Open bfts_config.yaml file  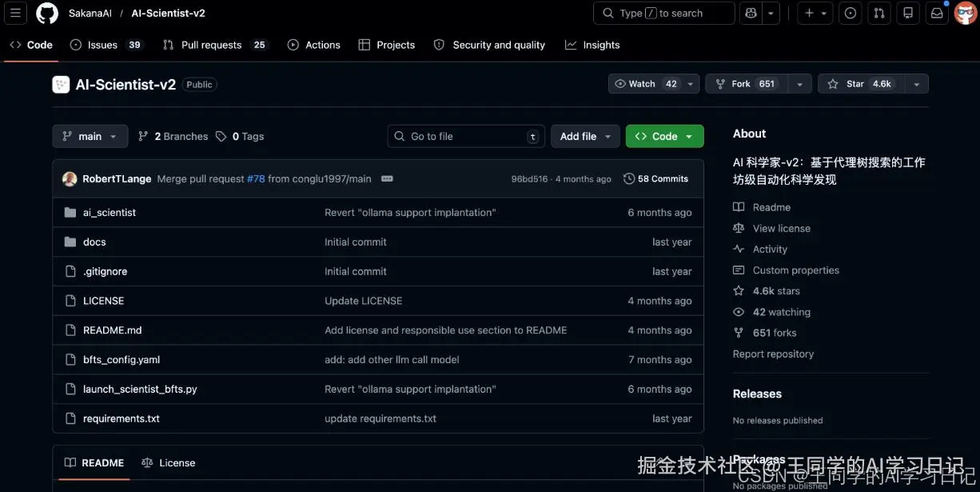point(122,360)
